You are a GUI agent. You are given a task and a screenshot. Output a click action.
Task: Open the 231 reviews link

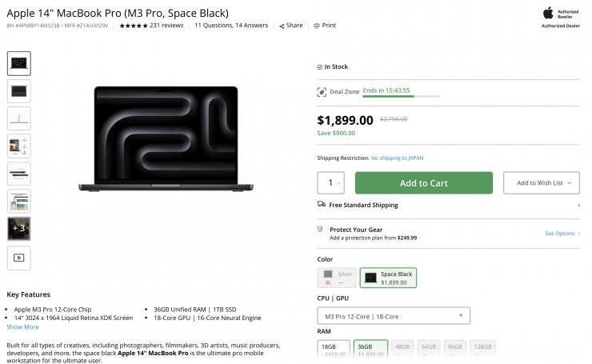(166, 26)
